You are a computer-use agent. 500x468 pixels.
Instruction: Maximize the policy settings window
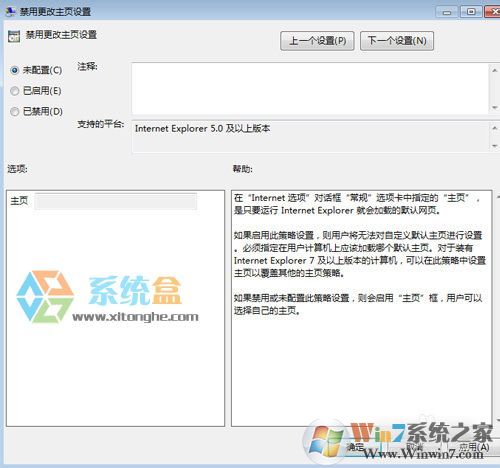coord(471,12)
